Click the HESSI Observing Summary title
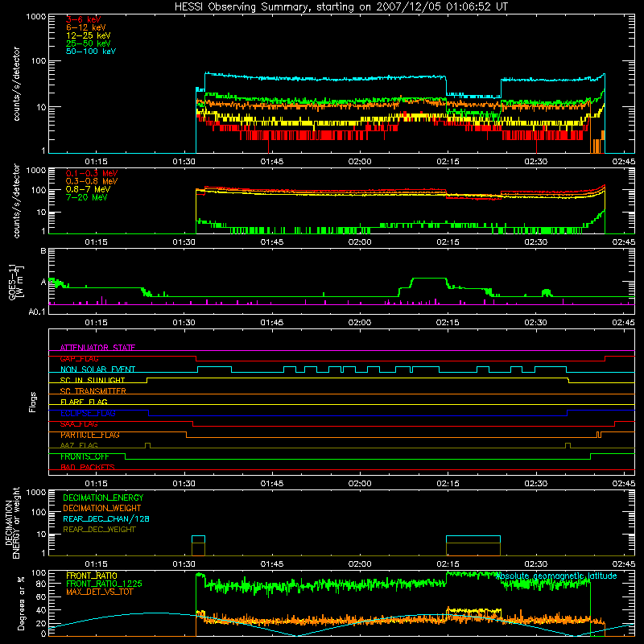Viewport: 644px width, 644px height. point(341,7)
